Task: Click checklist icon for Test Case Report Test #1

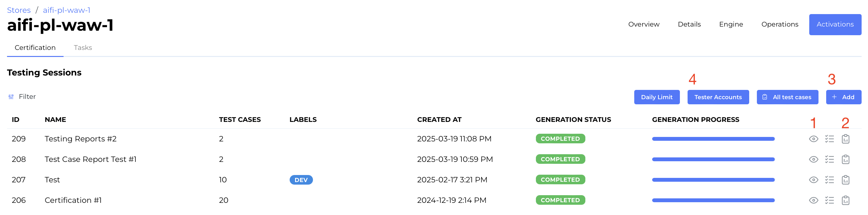Action: (x=829, y=159)
